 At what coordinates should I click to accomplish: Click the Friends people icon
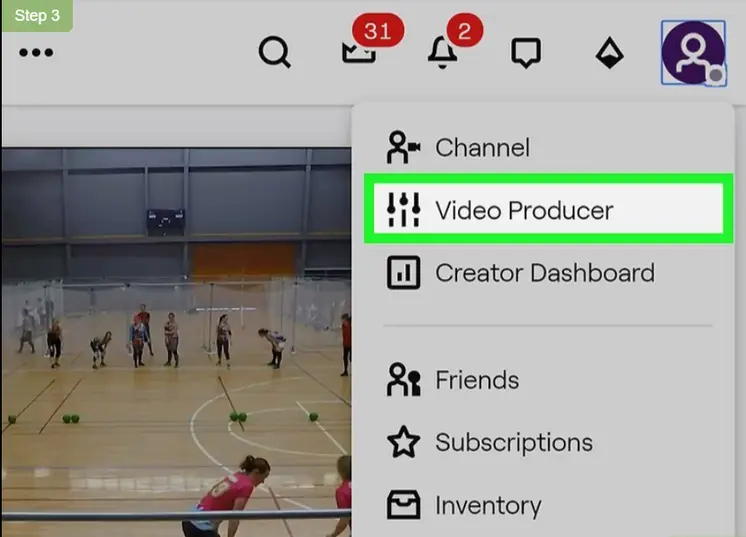pos(403,380)
